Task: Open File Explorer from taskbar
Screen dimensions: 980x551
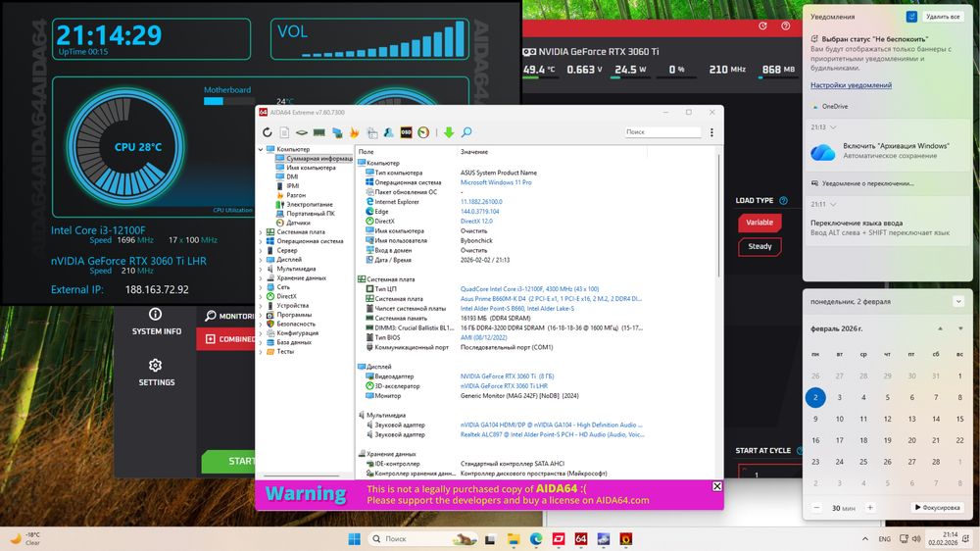Action: click(514, 539)
